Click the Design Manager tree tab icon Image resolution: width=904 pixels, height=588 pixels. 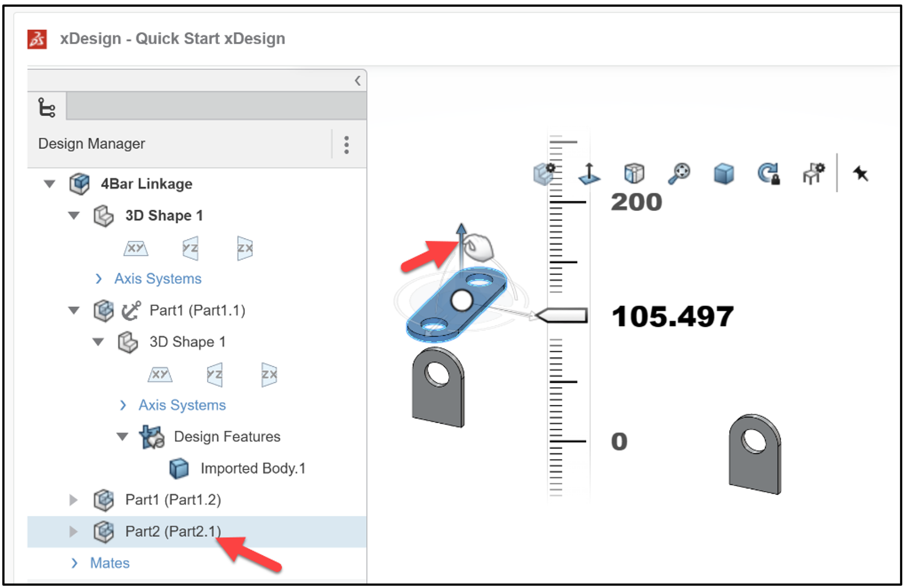(x=47, y=107)
